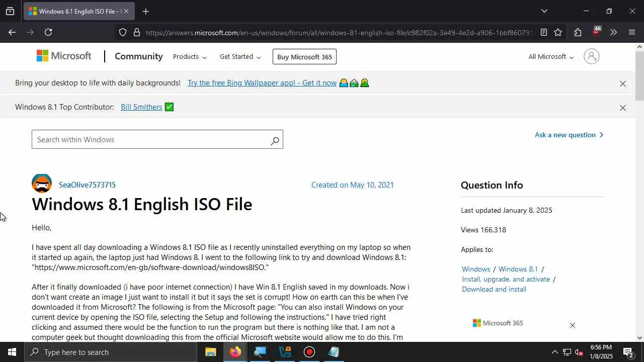Open Download and install link
This screenshot has height=362, width=644.
(x=494, y=289)
